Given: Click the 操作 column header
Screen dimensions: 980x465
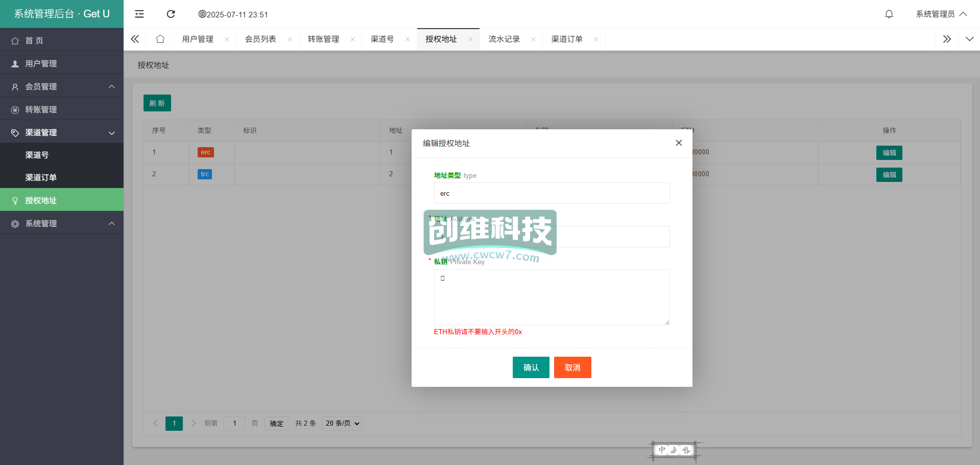Looking at the screenshot, I should (889, 130).
